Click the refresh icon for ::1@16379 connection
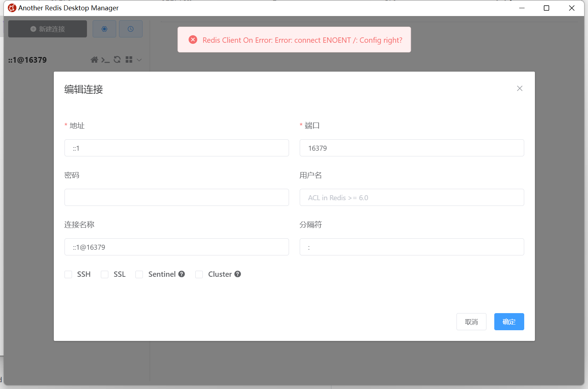 pos(117,59)
